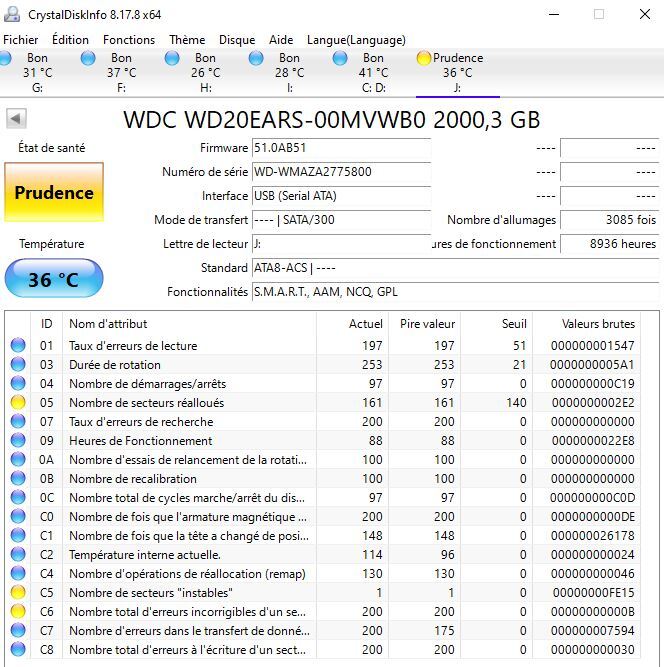Image resolution: width=664 pixels, height=667 pixels.
Task: Click blue status icon for attribute 03
Action: pyautogui.click(x=18, y=364)
